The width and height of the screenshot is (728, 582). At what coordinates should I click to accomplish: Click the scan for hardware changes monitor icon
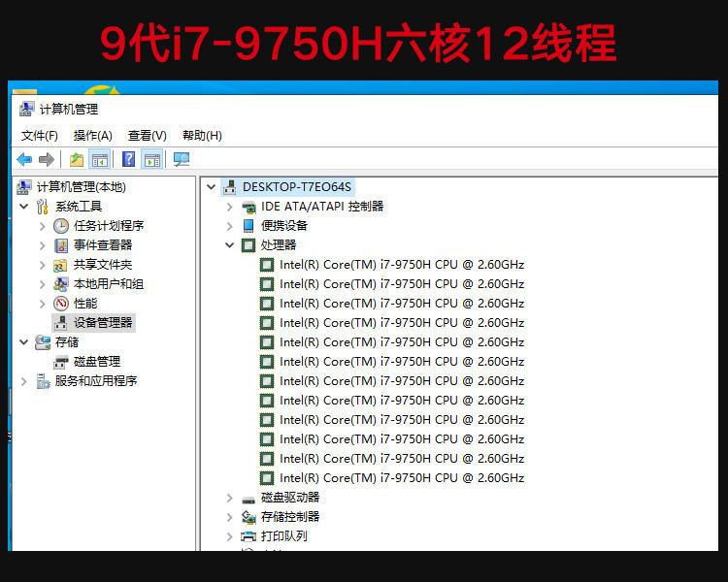click(182, 160)
